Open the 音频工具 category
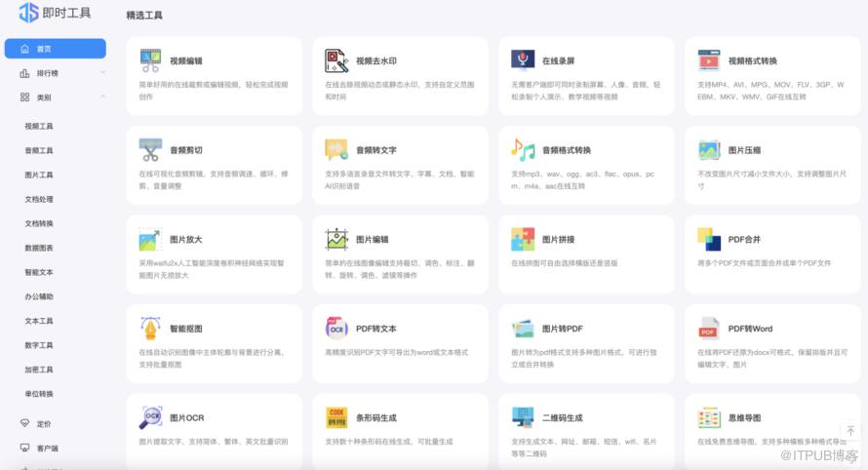This screenshot has height=470, width=868. point(39,150)
